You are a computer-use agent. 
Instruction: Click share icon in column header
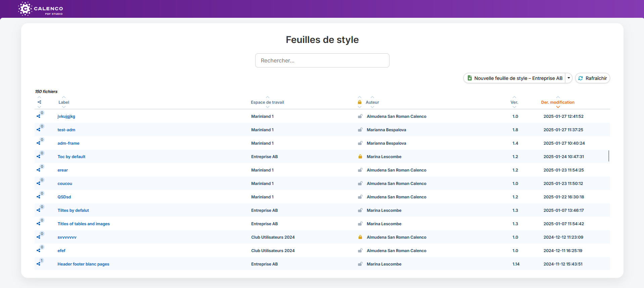39,102
